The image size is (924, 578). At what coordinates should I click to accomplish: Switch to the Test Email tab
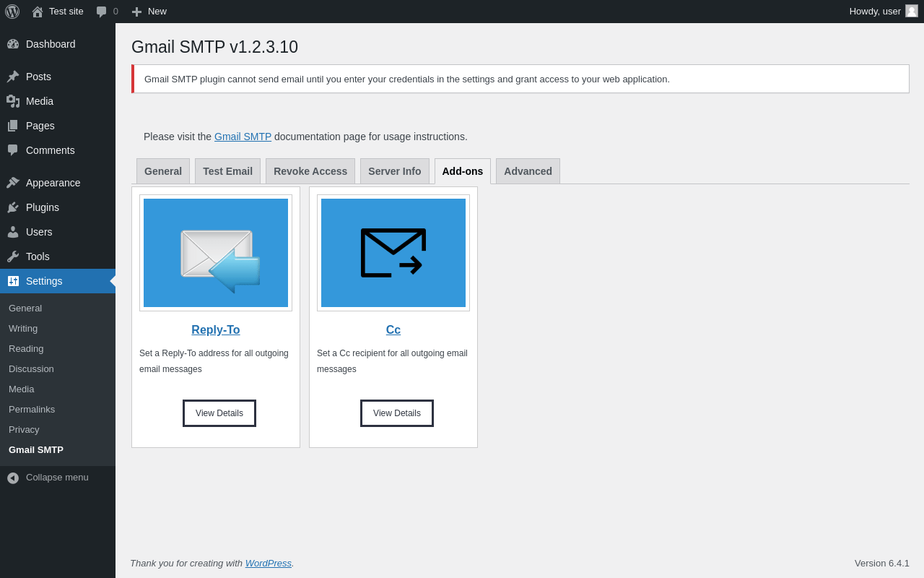click(227, 171)
